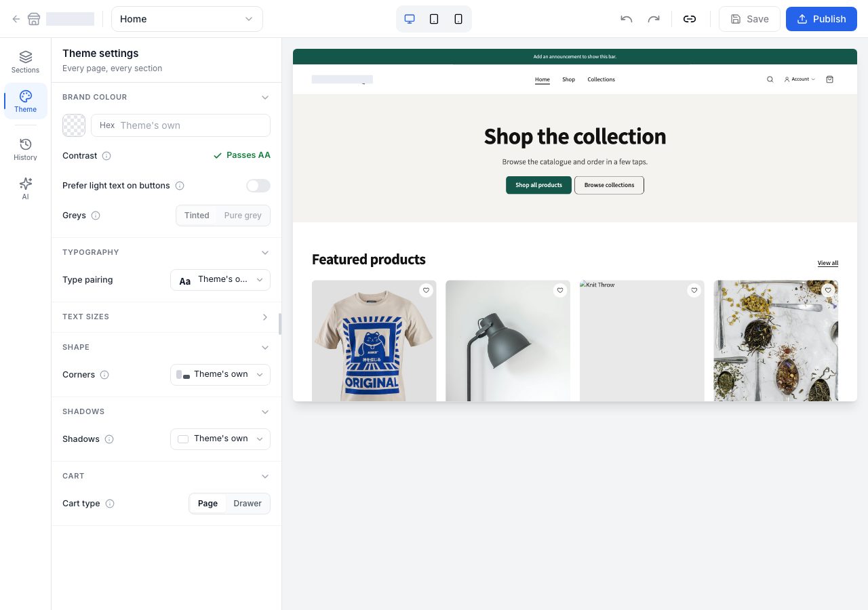Click the Hex colour input field
The height and width of the screenshot is (610, 868).
(180, 125)
